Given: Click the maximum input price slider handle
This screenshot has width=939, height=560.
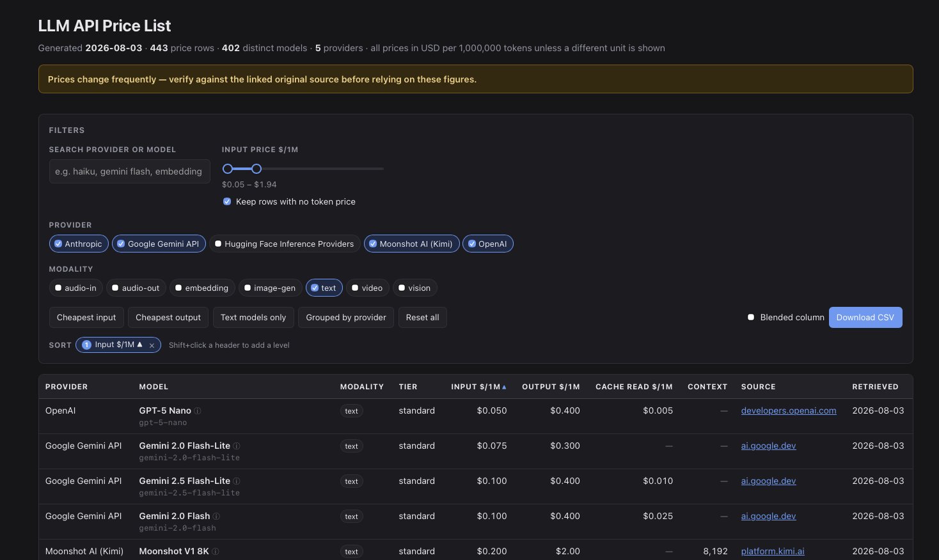Looking at the screenshot, I should click(256, 169).
